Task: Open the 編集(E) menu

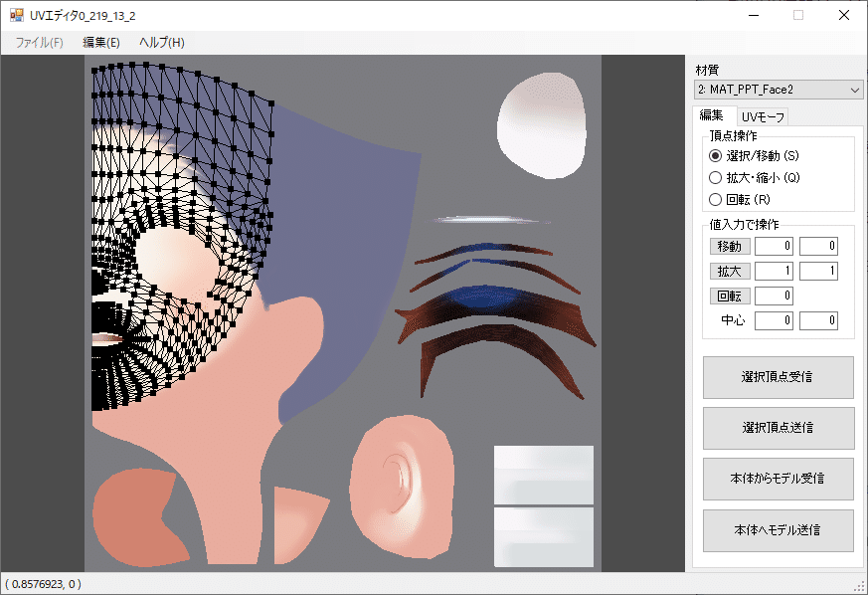Action: click(x=101, y=43)
